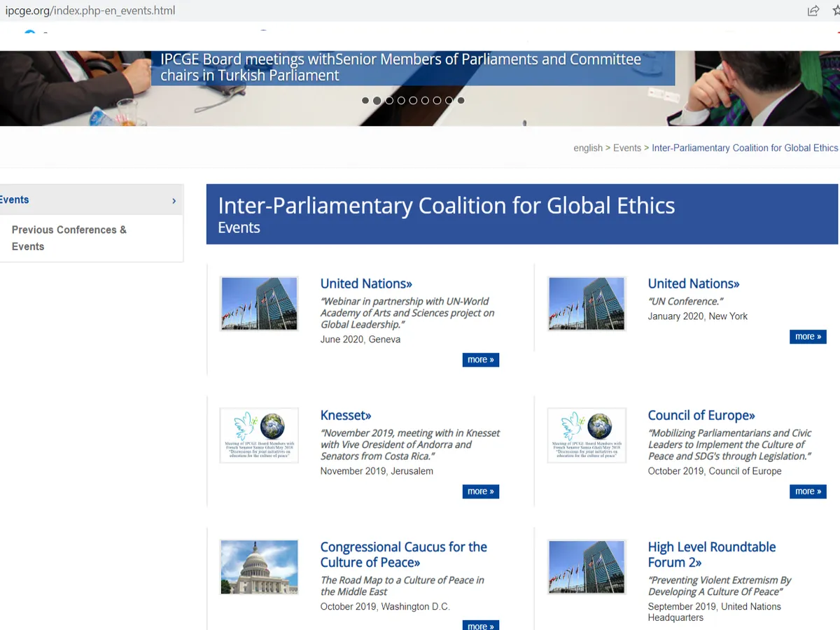Click the share page icon in address bar
The height and width of the screenshot is (630, 840).
813,10
